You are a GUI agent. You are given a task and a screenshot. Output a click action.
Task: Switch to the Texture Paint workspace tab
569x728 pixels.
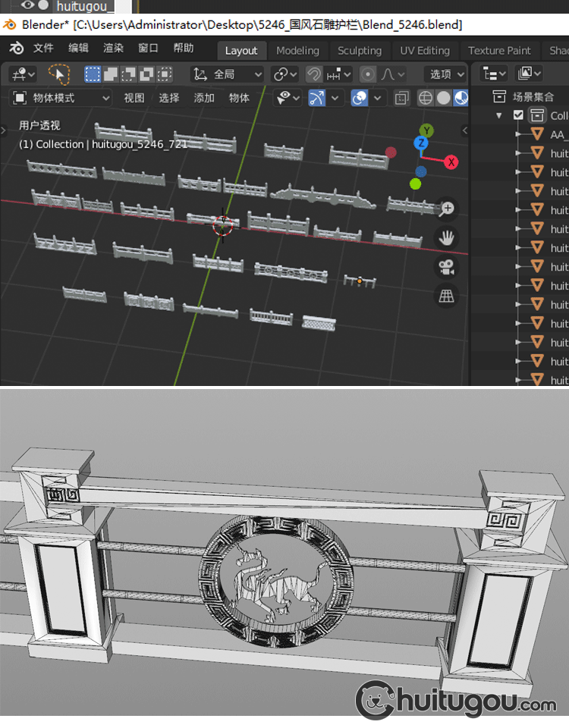tap(499, 51)
